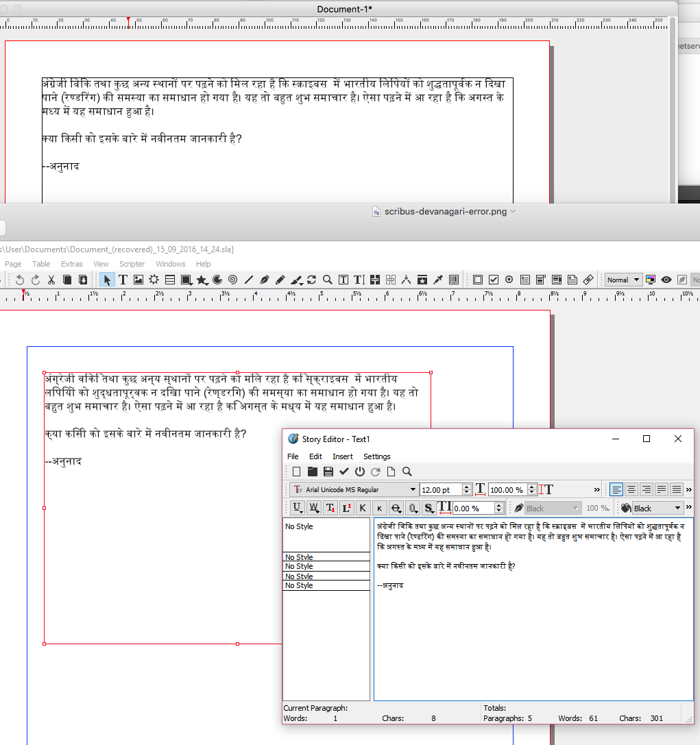
Task: Toggle the preview mode eye icon
Action: (x=666, y=280)
